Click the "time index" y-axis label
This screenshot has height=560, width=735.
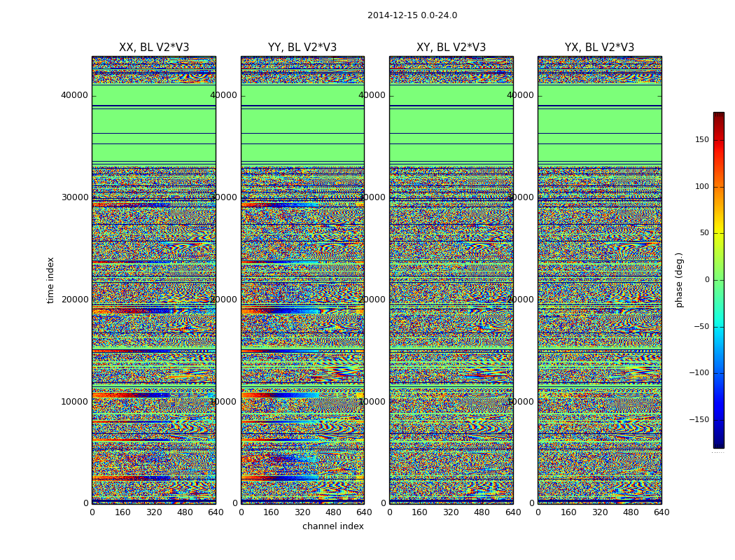(50, 280)
